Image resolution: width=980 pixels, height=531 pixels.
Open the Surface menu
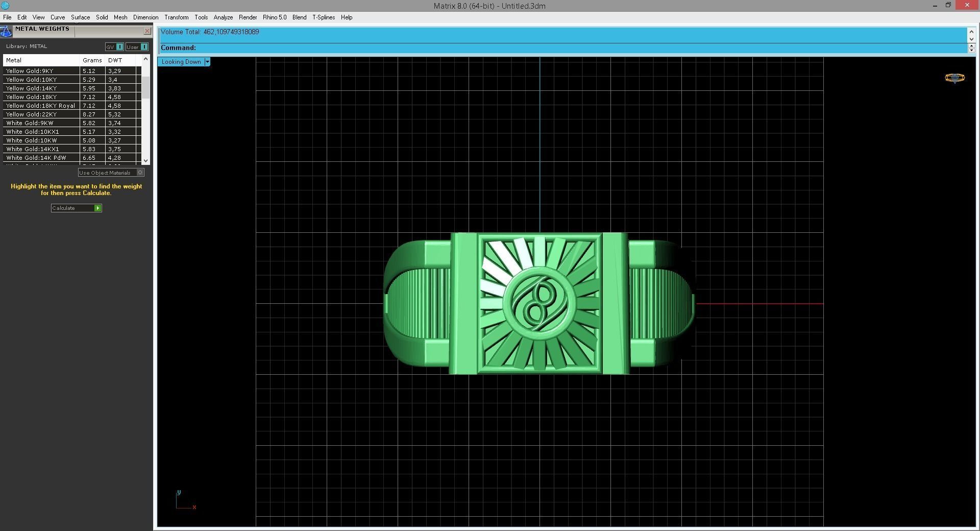[x=80, y=17]
